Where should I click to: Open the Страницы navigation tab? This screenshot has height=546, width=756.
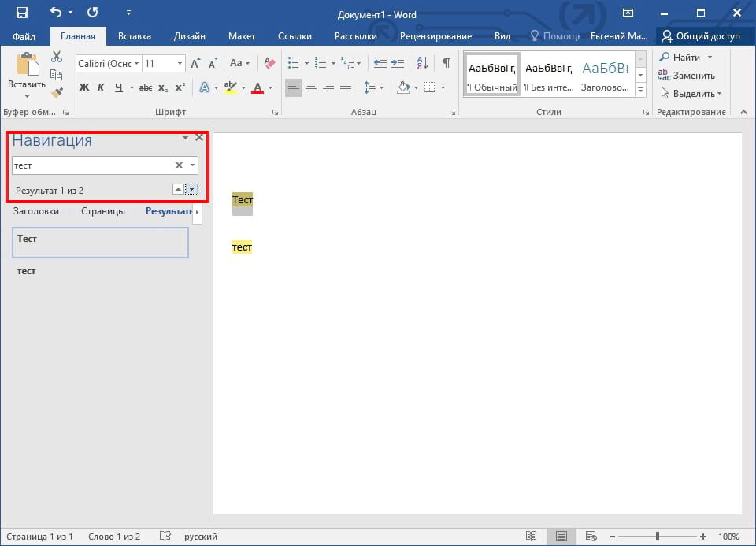pyautogui.click(x=103, y=211)
